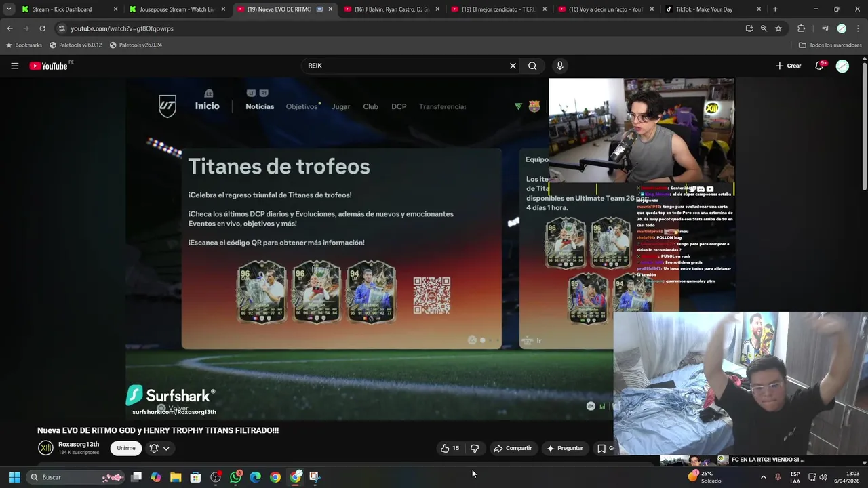The width and height of the screenshot is (868, 488).
Task: Show hidden system tray icons
Action: coord(764,477)
